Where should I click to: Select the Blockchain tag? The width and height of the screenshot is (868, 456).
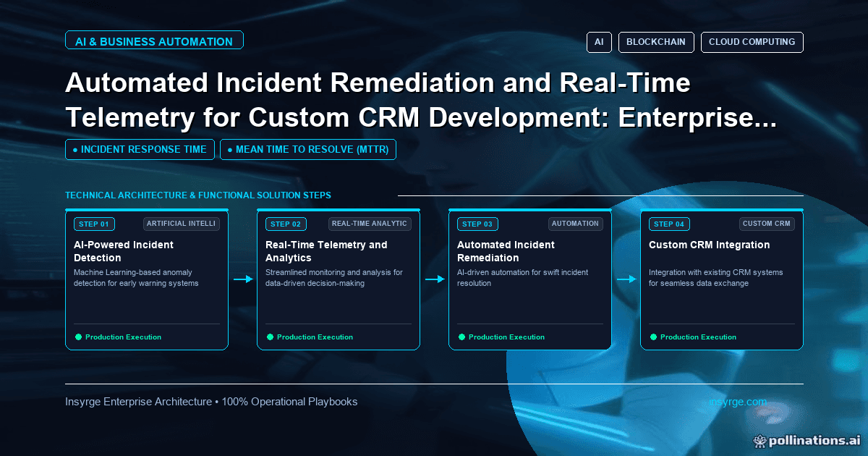tap(656, 42)
